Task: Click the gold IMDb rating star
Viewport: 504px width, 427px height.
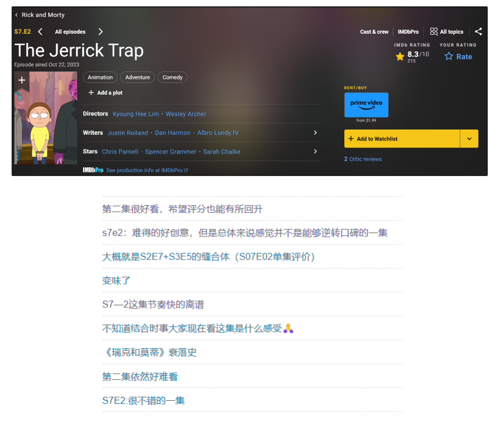Action: (x=400, y=56)
